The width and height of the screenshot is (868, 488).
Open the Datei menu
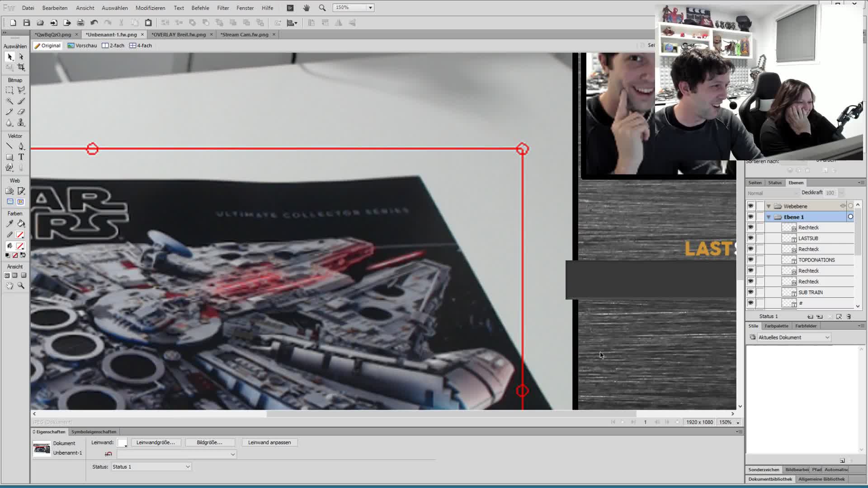pos(28,8)
